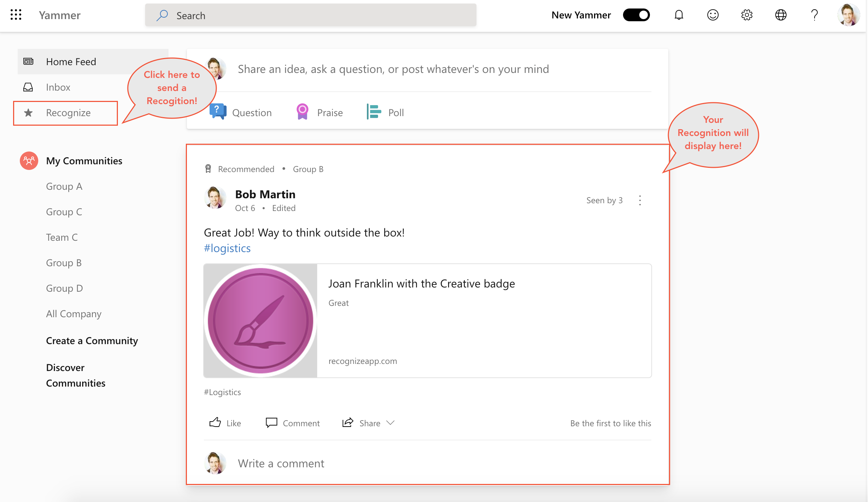
Task: Click Be the first to like this
Action: [611, 423]
